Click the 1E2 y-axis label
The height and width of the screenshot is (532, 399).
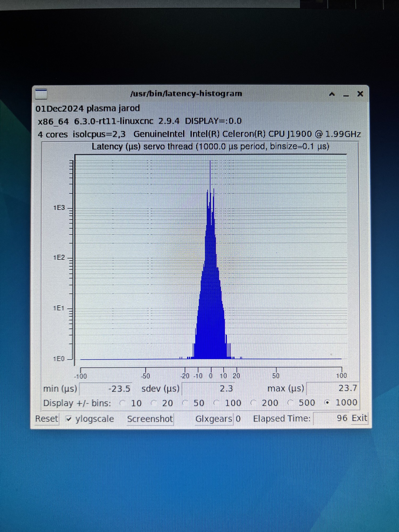click(x=59, y=257)
